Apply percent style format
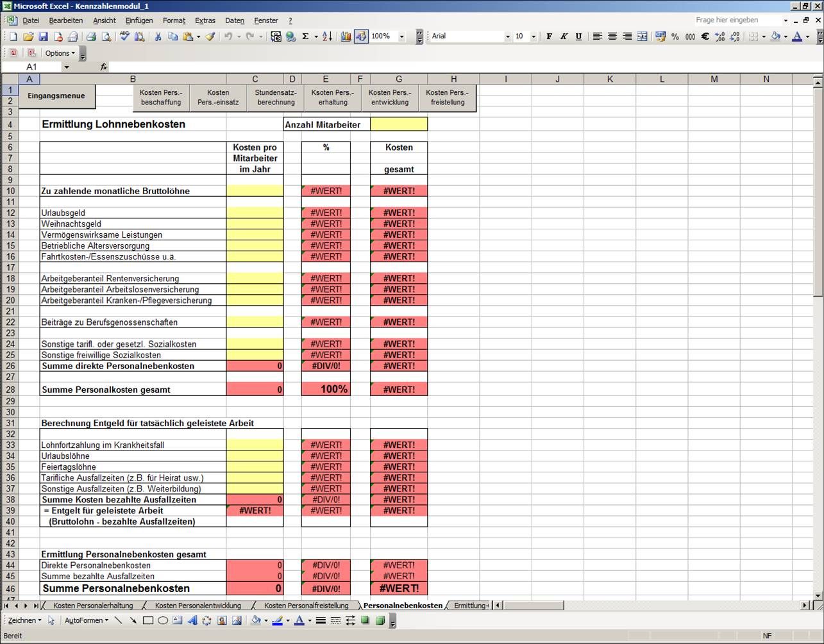 [675, 37]
